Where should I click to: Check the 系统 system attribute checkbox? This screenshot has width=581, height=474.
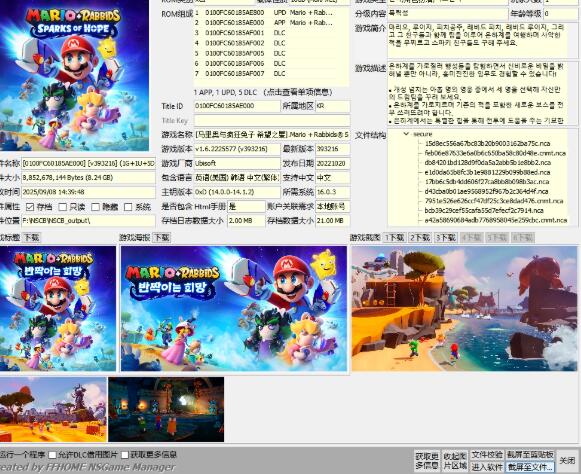(x=128, y=207)
